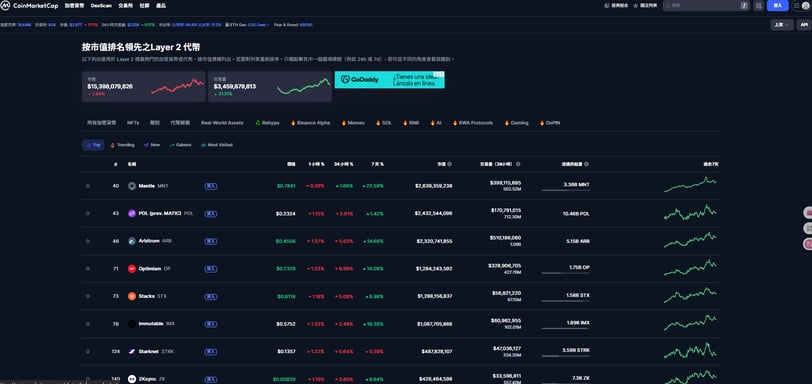This screenshot has height=384, width=812.
Task: Click the ZKsync coin logo
Action: [132, 379]
